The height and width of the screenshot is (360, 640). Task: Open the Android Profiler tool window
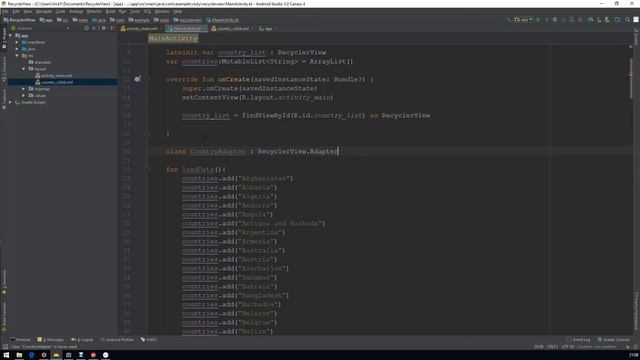[x=117, y=340]
